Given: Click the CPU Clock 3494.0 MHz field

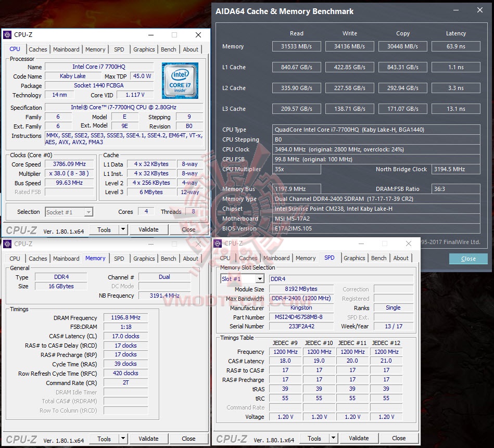Looking at the screenshot, I should coord(376,149).
